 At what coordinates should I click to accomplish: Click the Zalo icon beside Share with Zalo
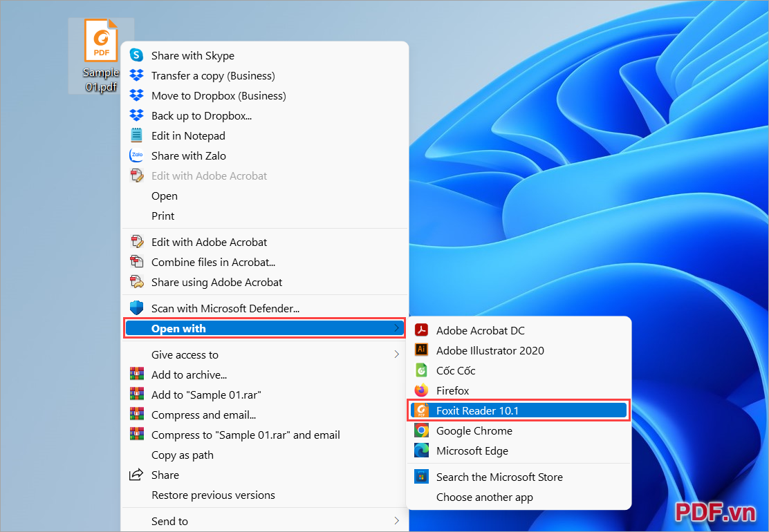[x=136, y=155]
